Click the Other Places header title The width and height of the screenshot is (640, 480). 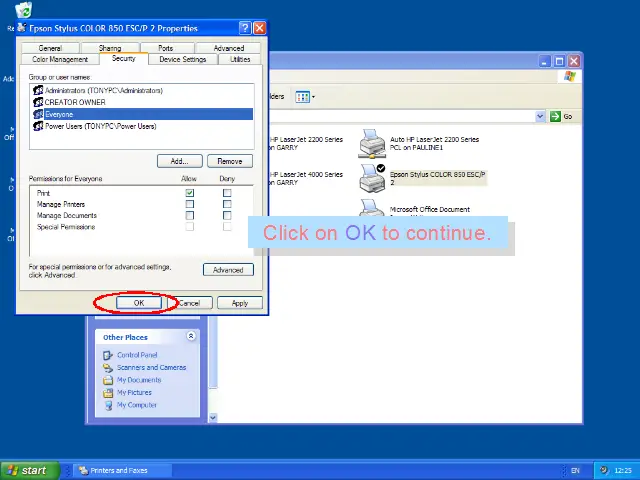(125, 337)
